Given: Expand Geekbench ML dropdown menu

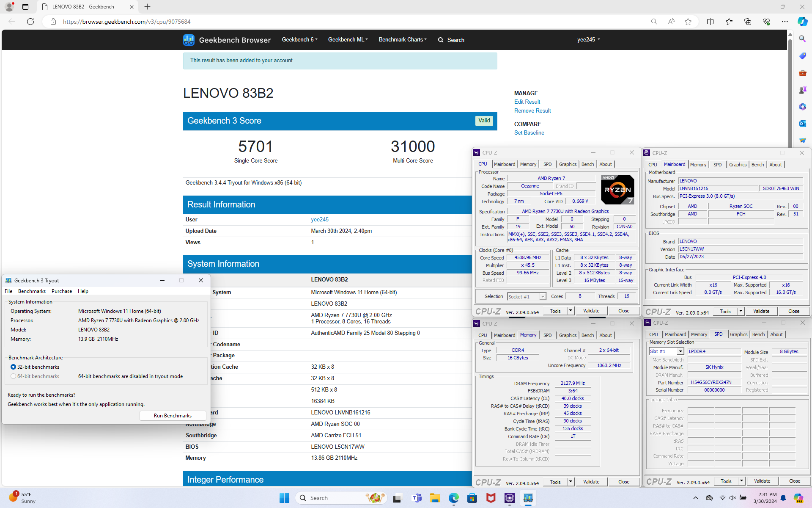Looking at the screenshot, I should (348, 39).
